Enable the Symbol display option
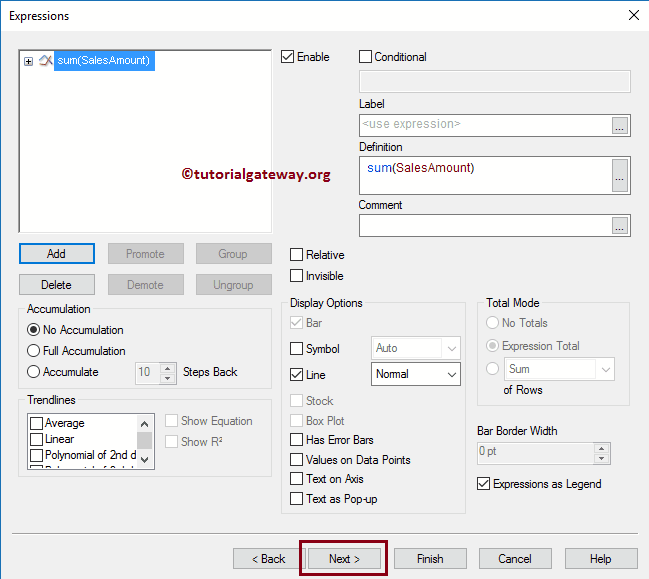This screenshot has height=579, width=649. click(296, 348)
